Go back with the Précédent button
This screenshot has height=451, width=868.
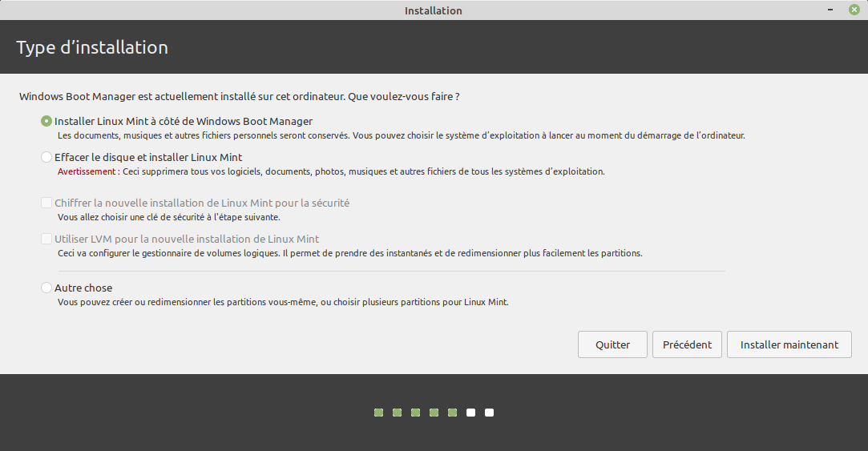pyautogui.click(x=687, y=344)
